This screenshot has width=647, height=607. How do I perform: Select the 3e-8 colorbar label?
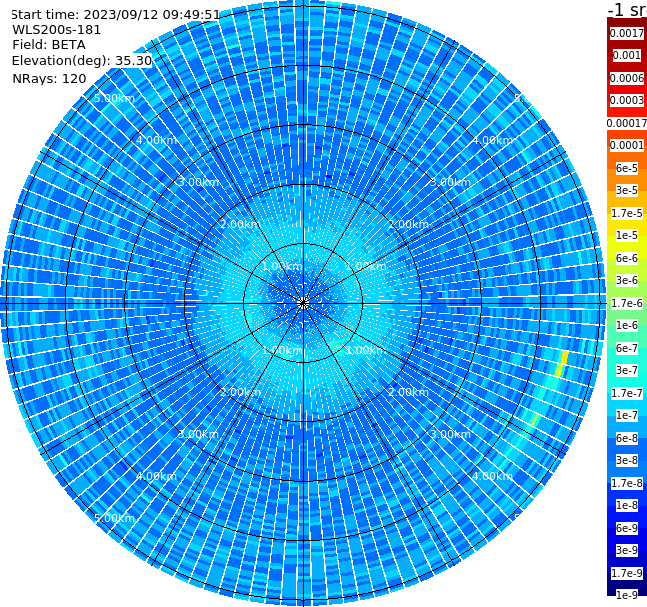tap(627, 460)
